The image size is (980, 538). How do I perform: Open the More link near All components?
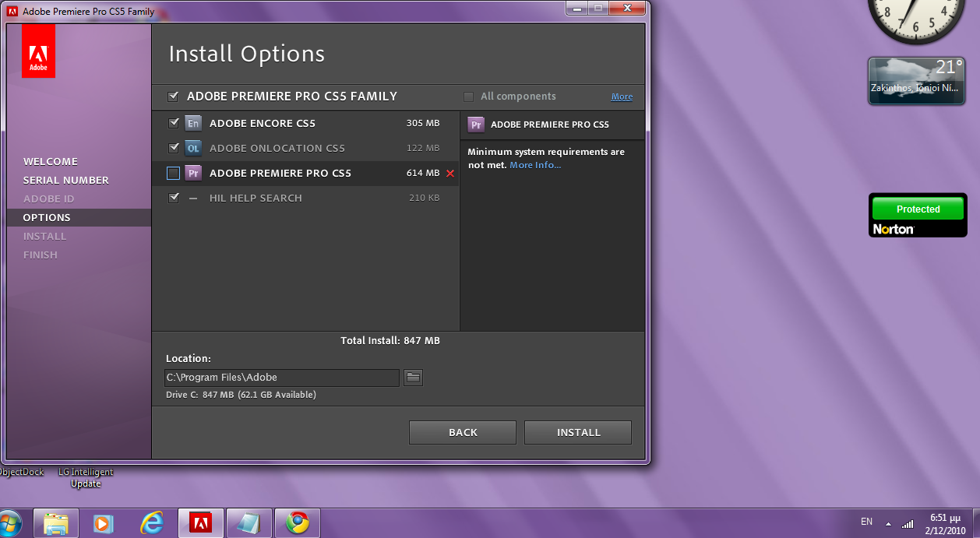622,97
